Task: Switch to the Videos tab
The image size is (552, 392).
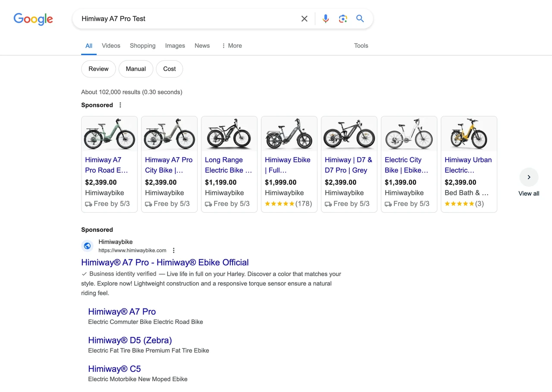Action: coord(111,46)
